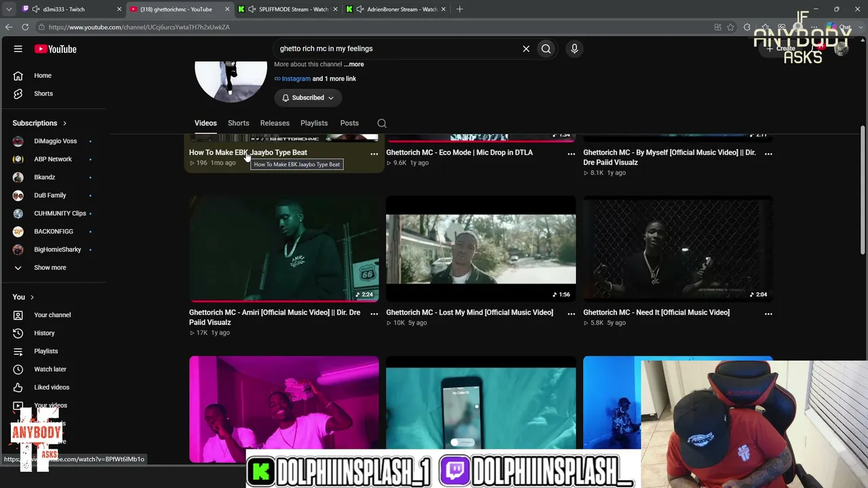Viewport: 868px width, 488px height.
Task: Play the Amiri music video thumbnail
Action: (284, 249)
